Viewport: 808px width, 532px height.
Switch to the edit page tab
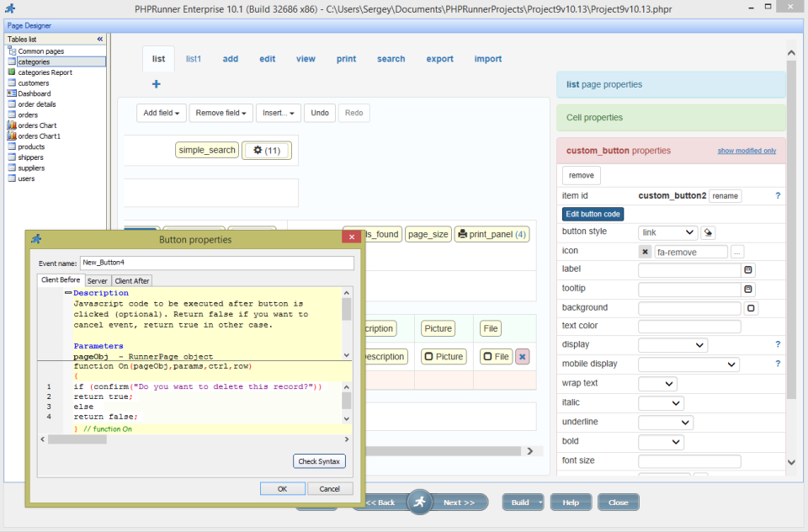point(268,59)
